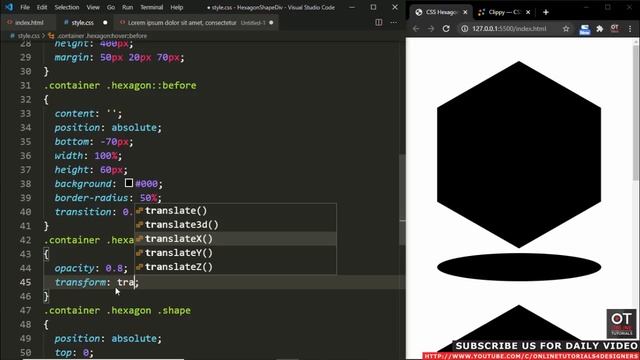The image size is (640, 360).
Task: Click the blue 'New' extension icon
Action: (584, 29)
